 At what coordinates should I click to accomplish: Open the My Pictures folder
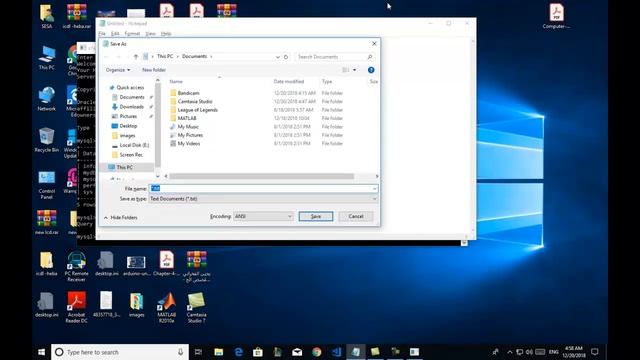(190, 135)
